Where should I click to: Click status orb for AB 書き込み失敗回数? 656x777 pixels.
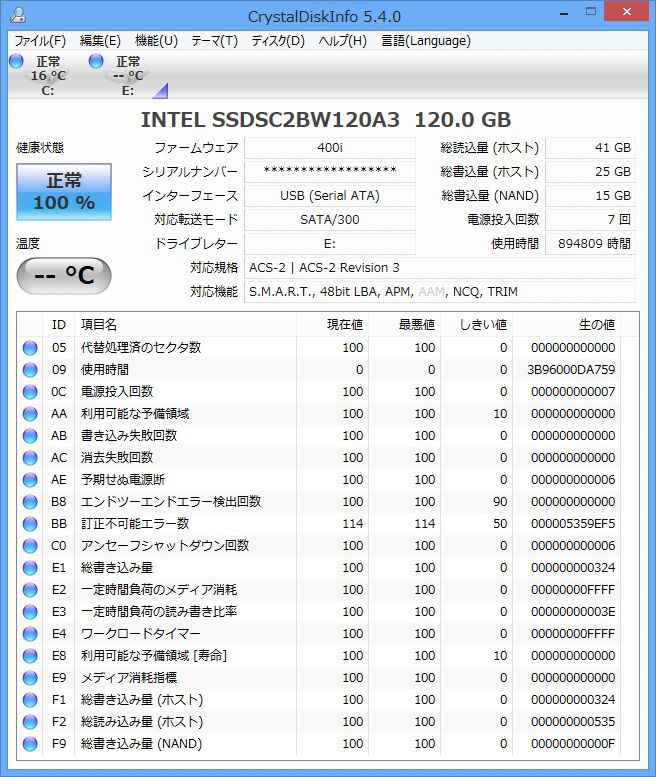[x=30, y=436]
